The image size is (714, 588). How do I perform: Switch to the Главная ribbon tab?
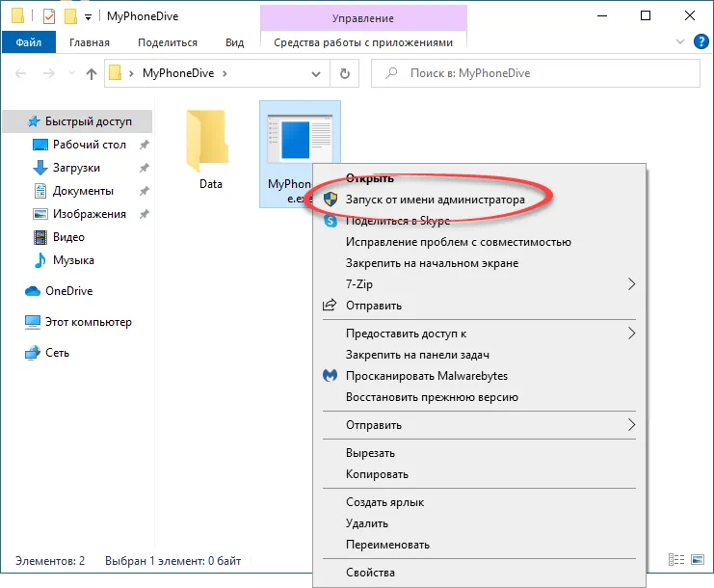click(90, 42)
